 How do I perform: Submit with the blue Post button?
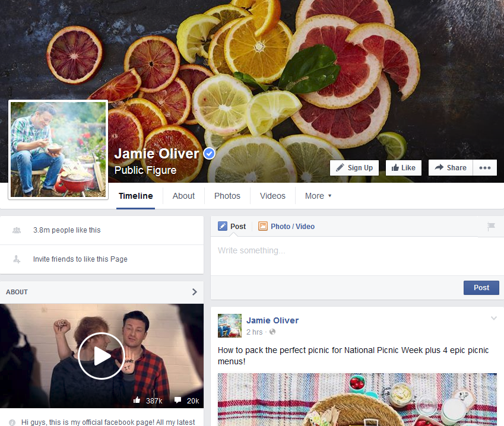[x=481, y=288]
